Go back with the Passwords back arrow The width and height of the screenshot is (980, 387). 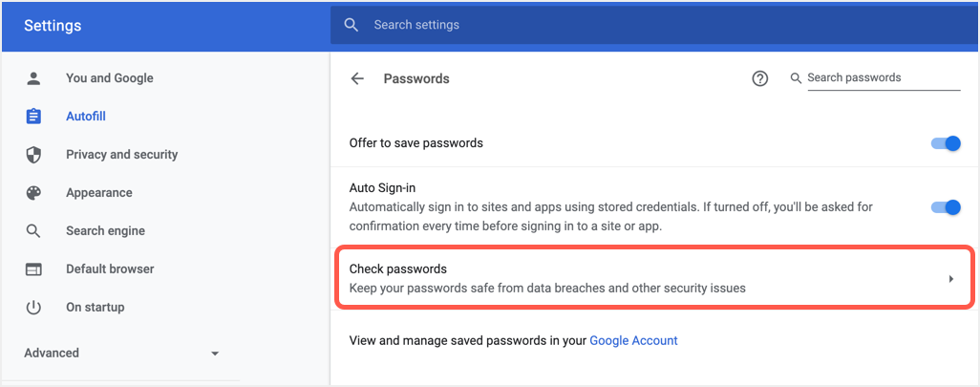358,78
